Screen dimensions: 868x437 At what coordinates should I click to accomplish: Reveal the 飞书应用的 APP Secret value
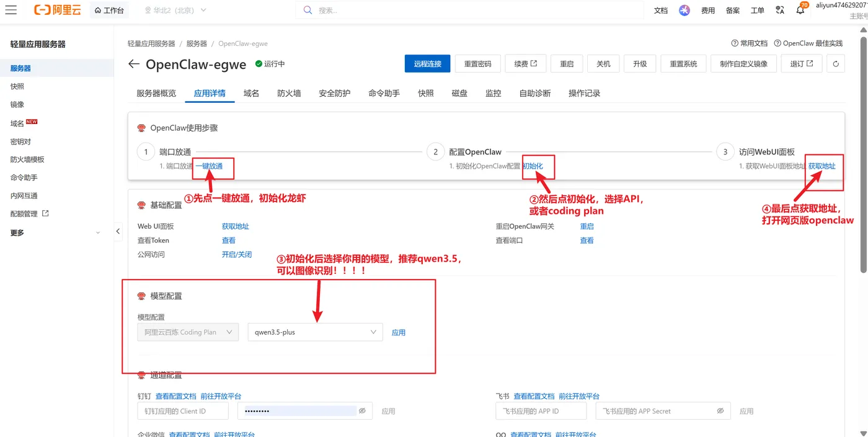coord(720,410)
